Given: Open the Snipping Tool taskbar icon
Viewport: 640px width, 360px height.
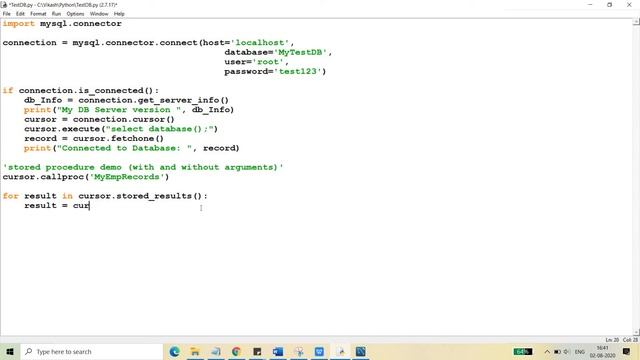Looking at the screenshot, I should click(x=299, y=351).
